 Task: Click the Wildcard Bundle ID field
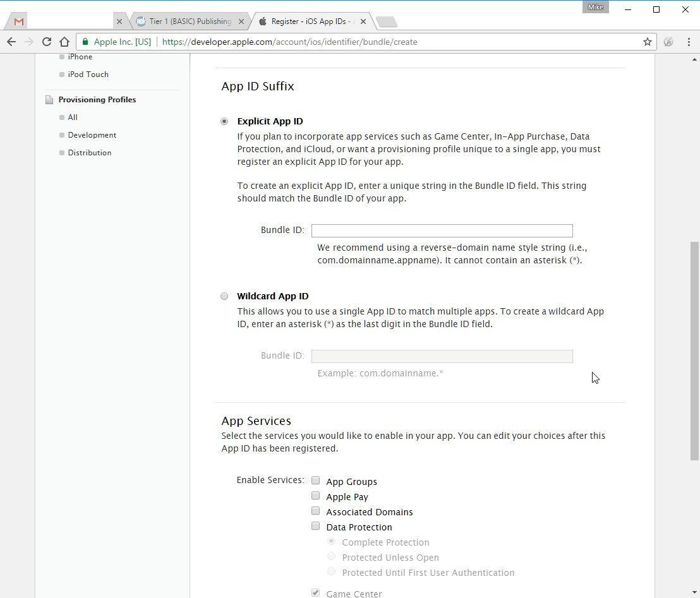pos(442,356)
